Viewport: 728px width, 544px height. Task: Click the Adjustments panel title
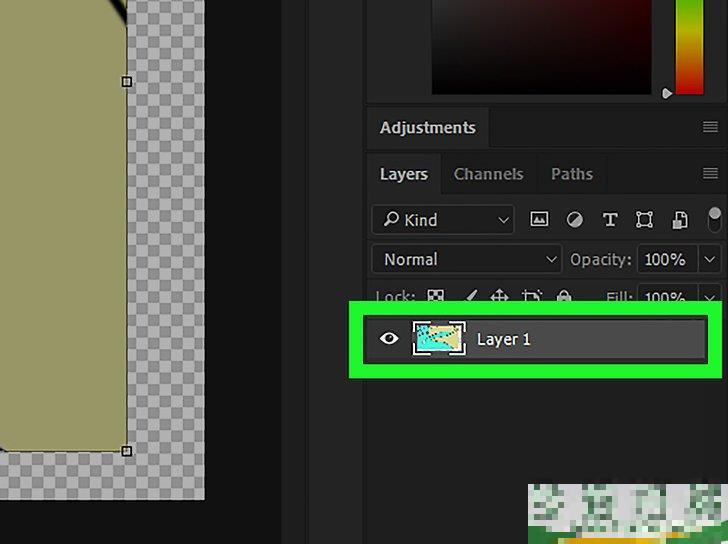tap(427, 127)
